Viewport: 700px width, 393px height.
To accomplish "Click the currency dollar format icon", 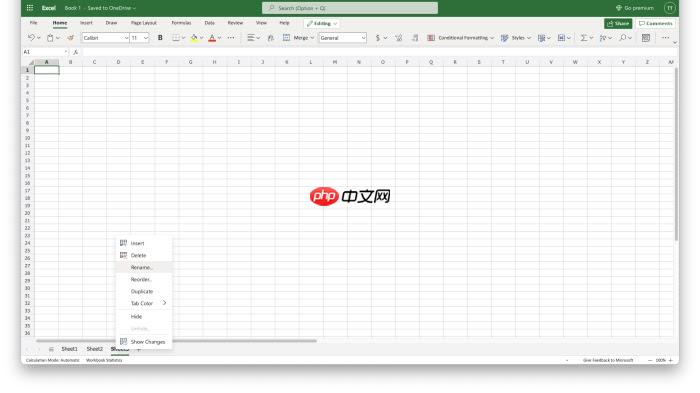I will (378, 38).
